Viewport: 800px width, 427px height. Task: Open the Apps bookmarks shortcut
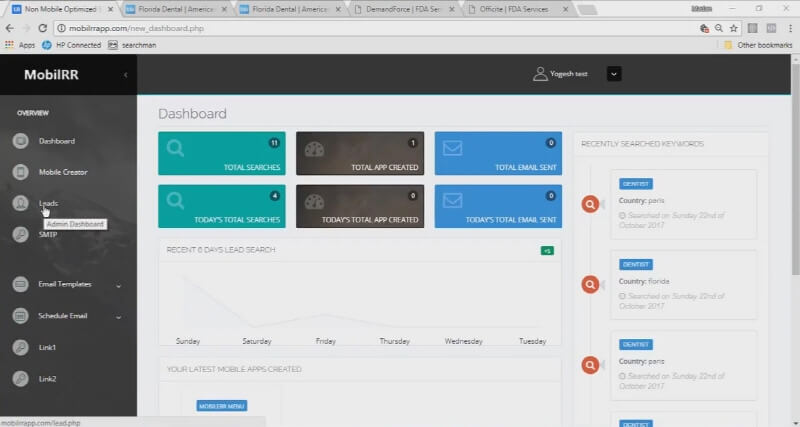click(20, 45)
